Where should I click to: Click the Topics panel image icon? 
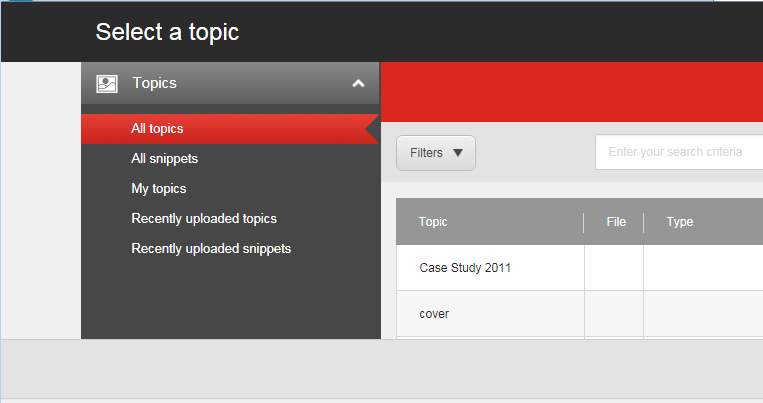coord(107,84)
